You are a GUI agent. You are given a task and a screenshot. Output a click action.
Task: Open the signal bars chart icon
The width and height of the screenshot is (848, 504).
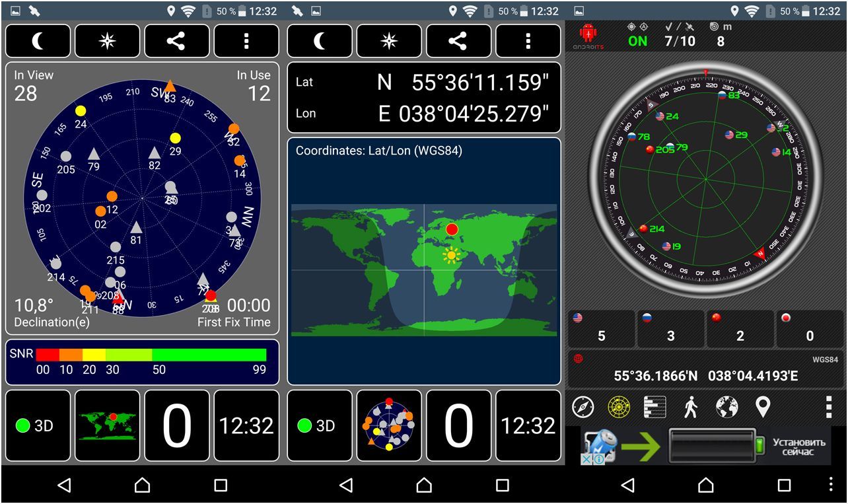click(654, 408)
